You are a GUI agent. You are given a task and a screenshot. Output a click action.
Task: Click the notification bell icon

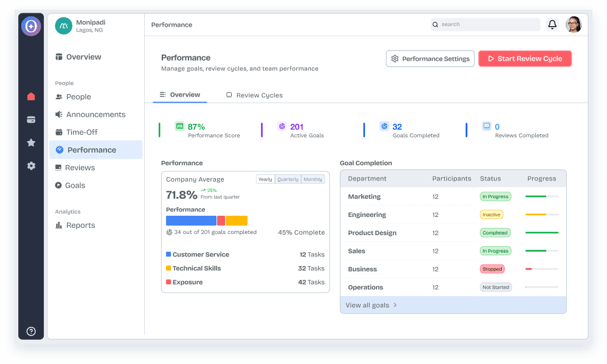coord(552,24)
